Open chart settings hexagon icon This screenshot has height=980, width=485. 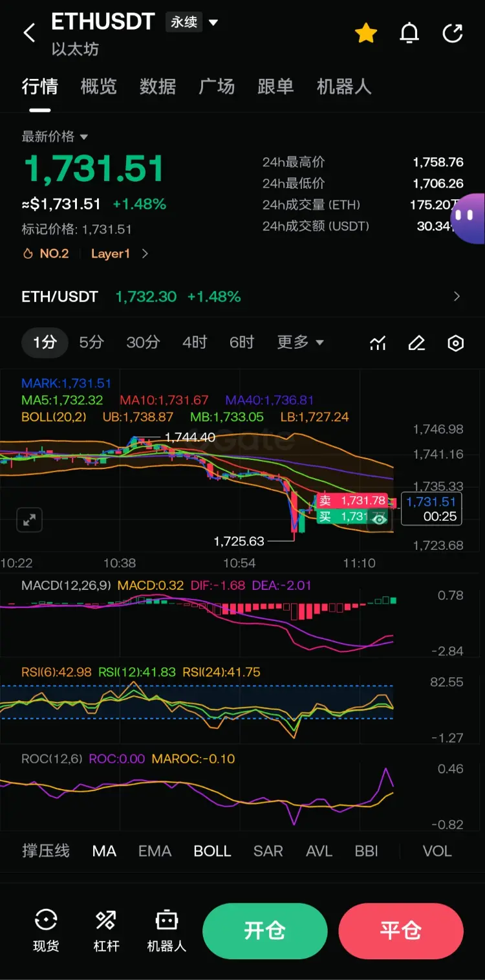[456, 343]
